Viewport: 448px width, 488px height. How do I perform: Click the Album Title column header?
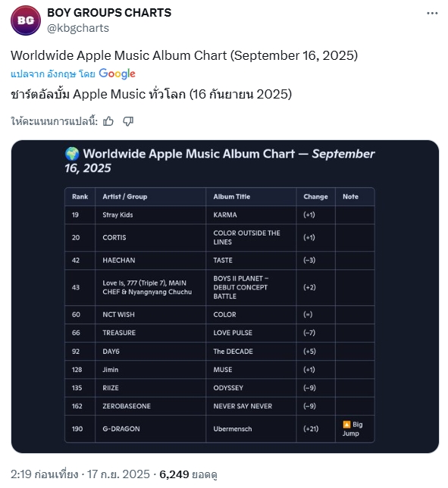pyautogui.click(x=232, y=197)
